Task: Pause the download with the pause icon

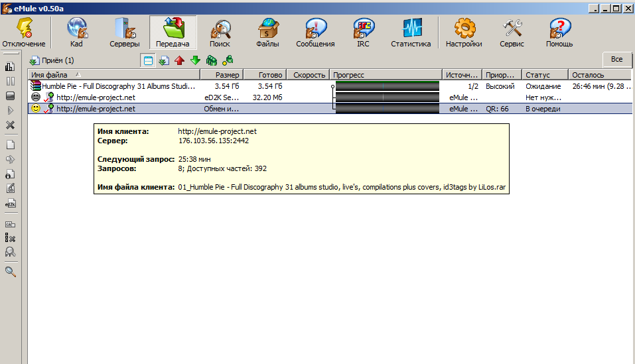Action: pos(10,82)
